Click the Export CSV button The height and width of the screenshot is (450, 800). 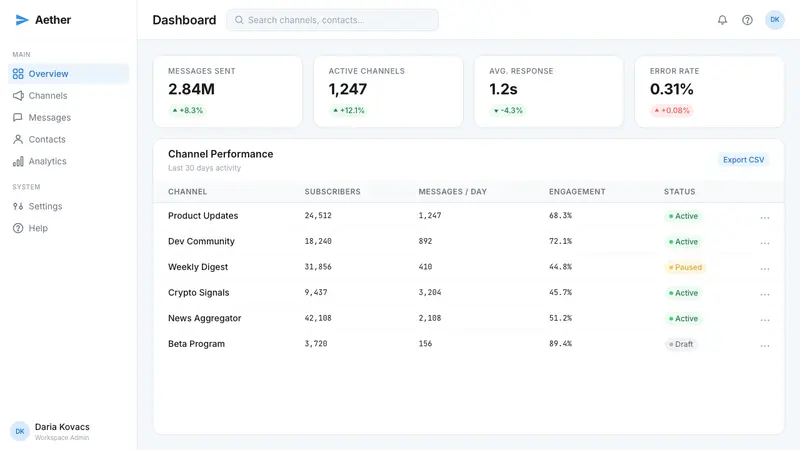pos(743,160)
